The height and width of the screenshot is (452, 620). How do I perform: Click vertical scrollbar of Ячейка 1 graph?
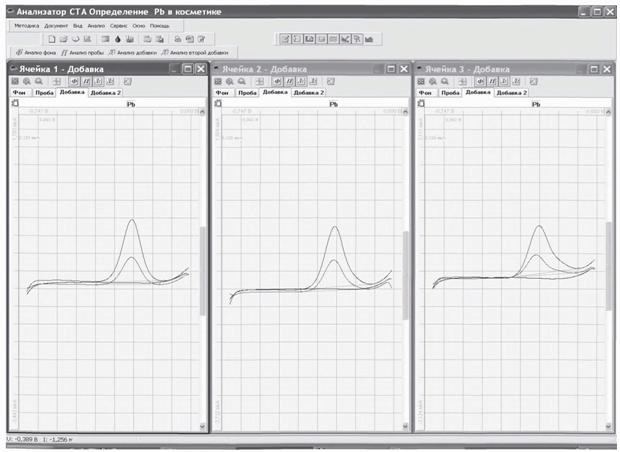tap(204, 270)
